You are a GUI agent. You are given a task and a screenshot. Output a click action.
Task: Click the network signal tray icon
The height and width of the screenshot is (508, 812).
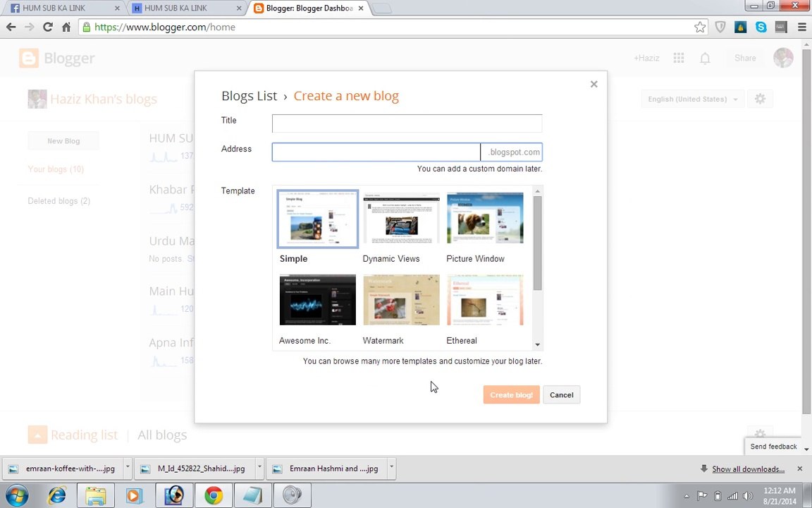point(732,496)
